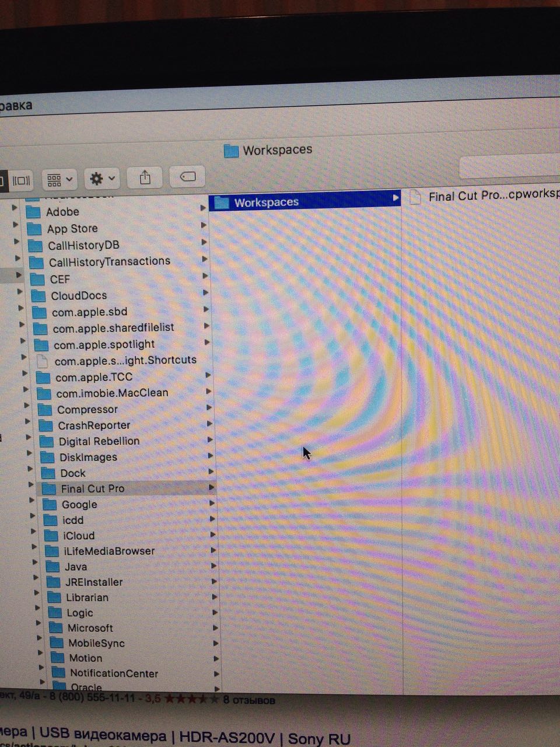Image resolution: width=560 pixels, height=747 pixels.
Task: Expand the Logic folder arrow
Action: point(215,612)
